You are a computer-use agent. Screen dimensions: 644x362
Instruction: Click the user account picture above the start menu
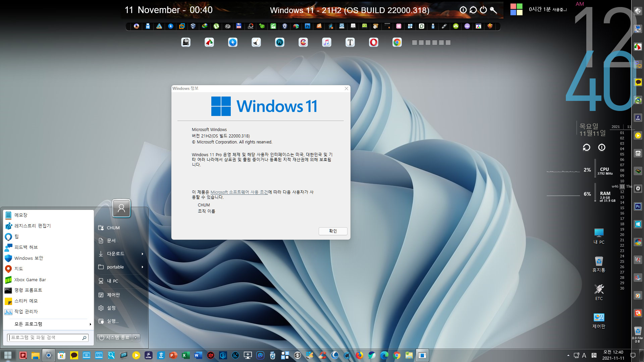click(121, 208)
